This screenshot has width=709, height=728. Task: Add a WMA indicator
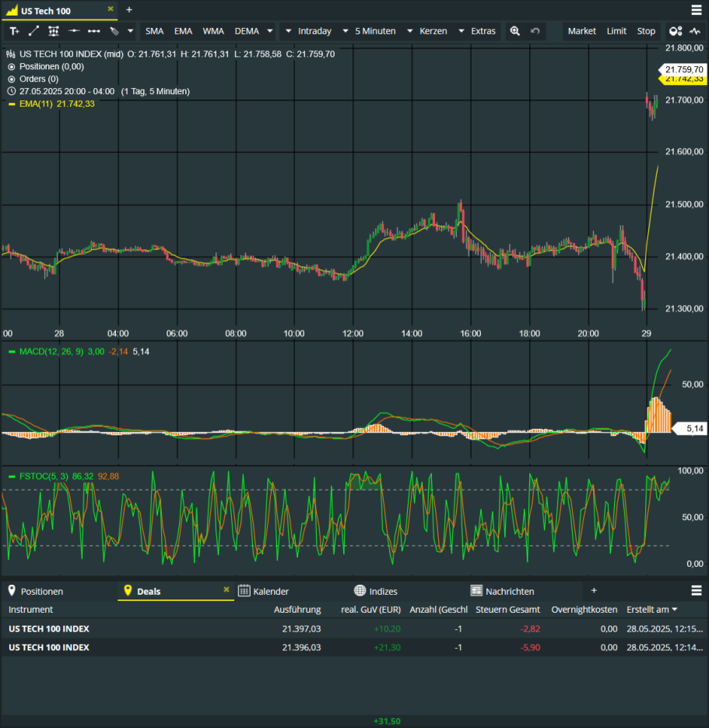213,31
